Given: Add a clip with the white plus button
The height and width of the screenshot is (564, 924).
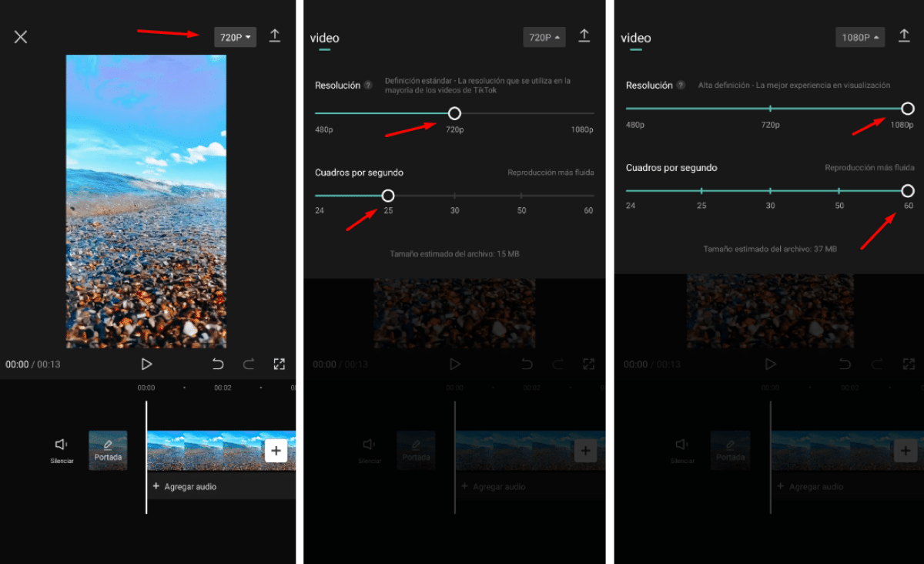Looking at the screenshot, I should coord(276,451).
